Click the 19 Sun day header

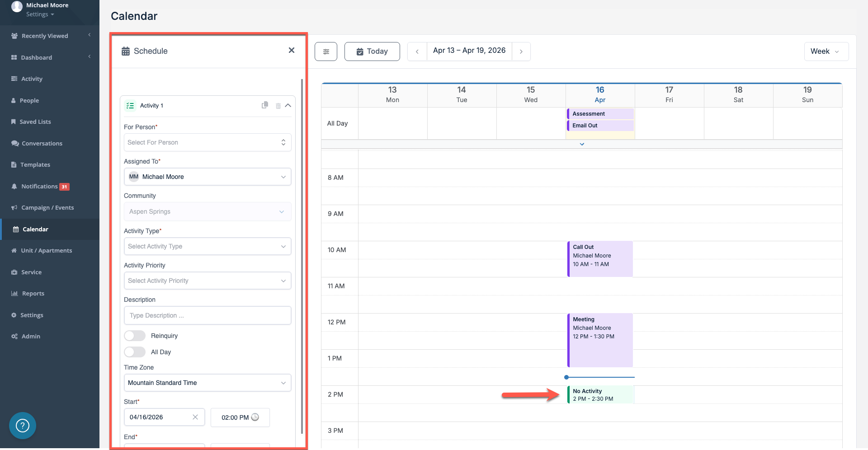pyautogui.click(x=807, y=94)
